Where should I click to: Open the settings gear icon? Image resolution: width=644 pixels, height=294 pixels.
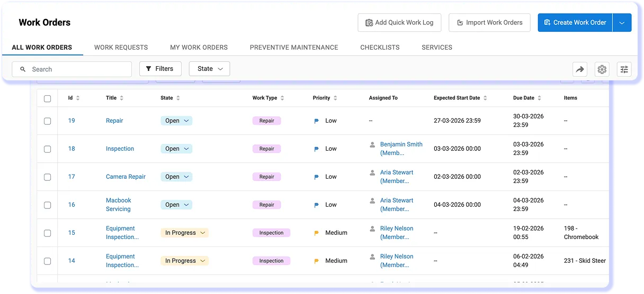click(602, 69)
